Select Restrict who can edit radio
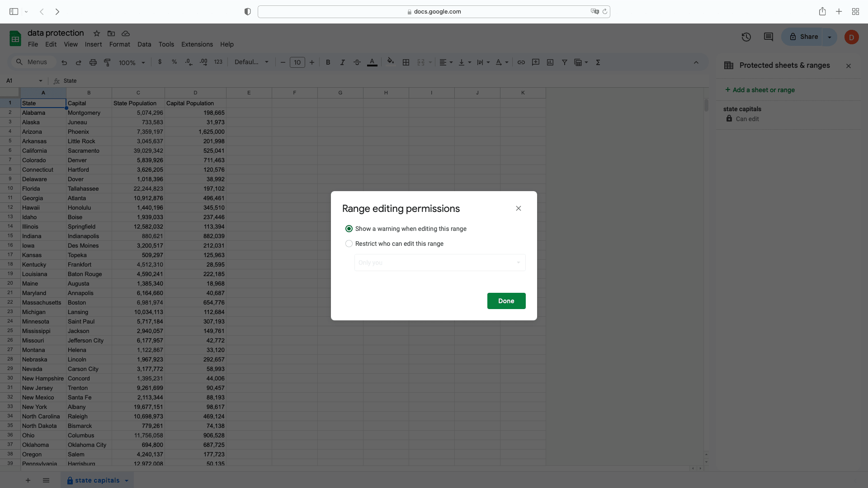This screenshot has width=868, height=488. pos(349,244)
